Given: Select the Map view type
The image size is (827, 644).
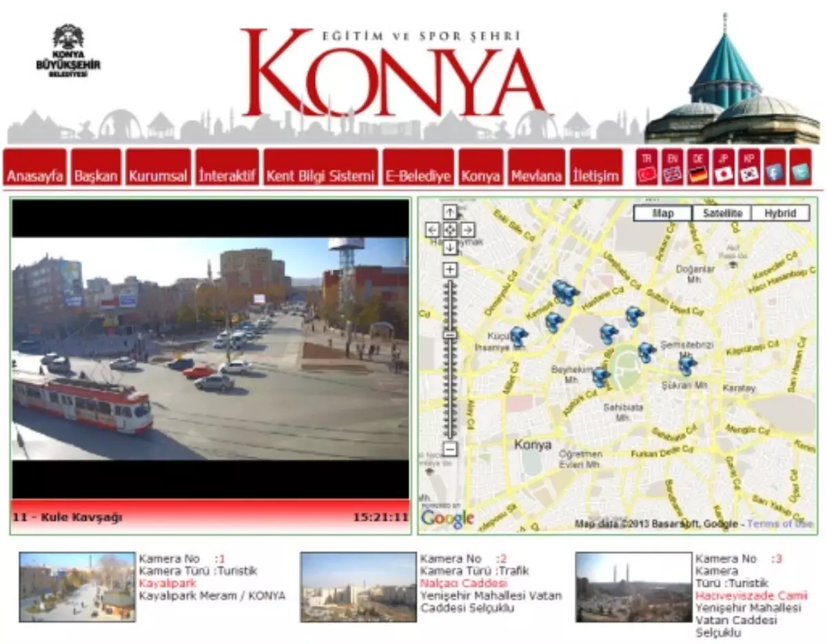Looking at the screenshot, I should point(662,214).
